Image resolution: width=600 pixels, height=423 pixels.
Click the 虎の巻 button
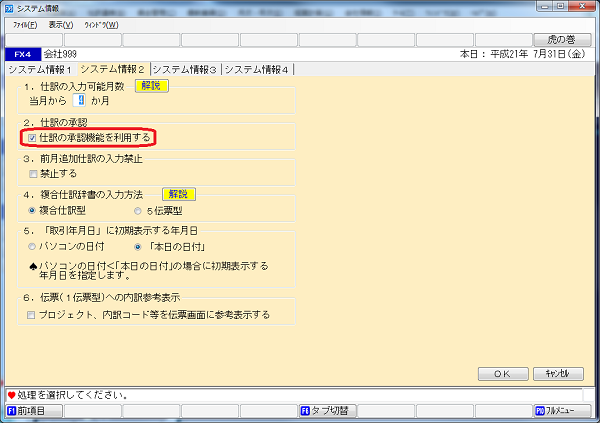pos(561,40)
